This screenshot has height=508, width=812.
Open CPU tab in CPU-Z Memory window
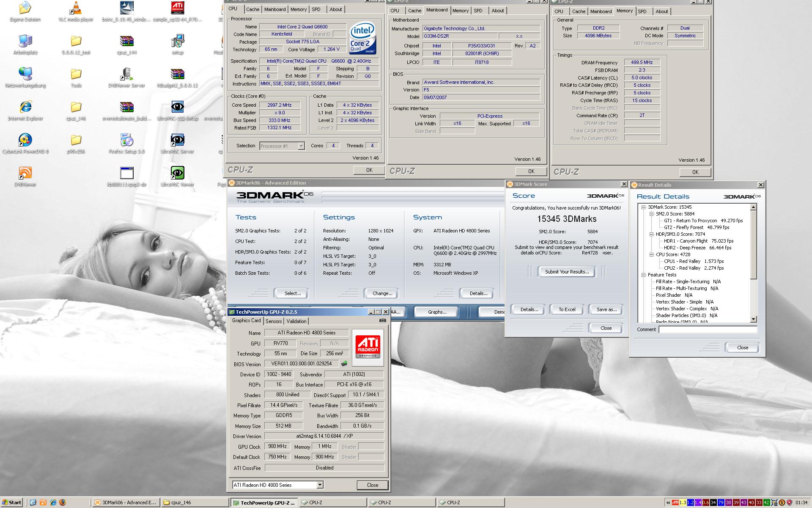pyautogui.click(x=559, y=11)
